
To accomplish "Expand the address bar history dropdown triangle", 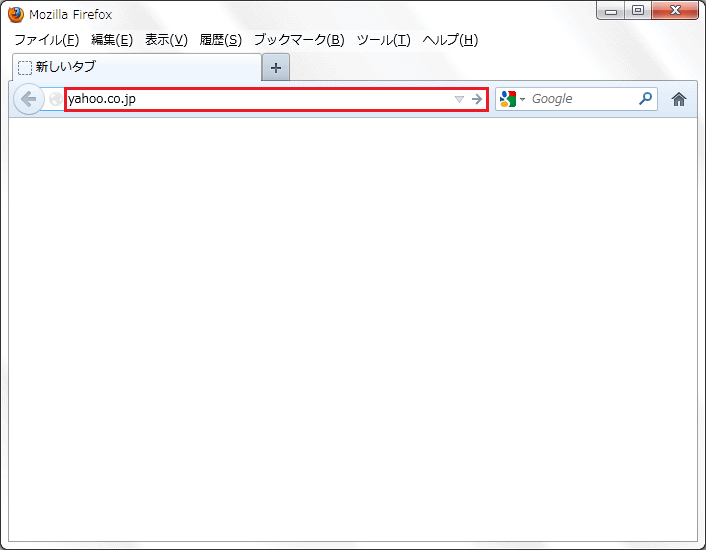I will pos(459,99).
